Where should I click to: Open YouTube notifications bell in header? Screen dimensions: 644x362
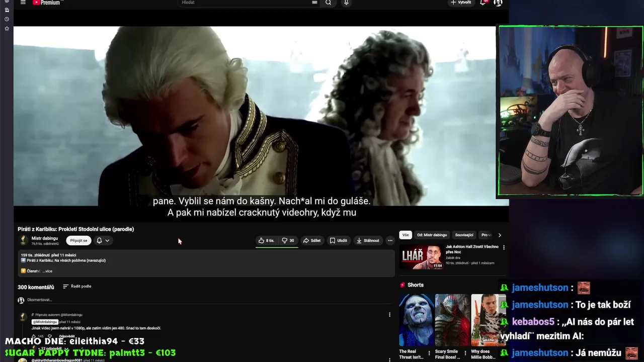point(484,3)
